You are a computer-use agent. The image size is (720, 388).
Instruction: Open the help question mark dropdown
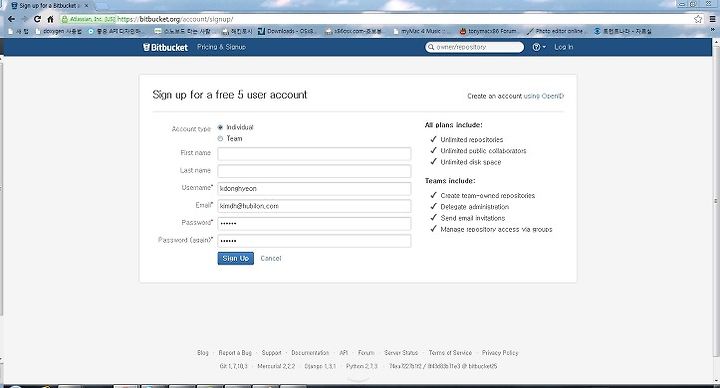tap(539, 47)
